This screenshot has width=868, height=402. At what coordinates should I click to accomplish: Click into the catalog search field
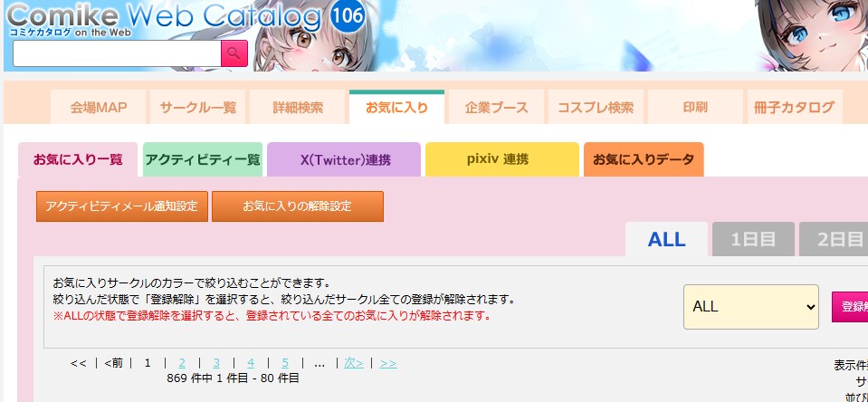117,53
